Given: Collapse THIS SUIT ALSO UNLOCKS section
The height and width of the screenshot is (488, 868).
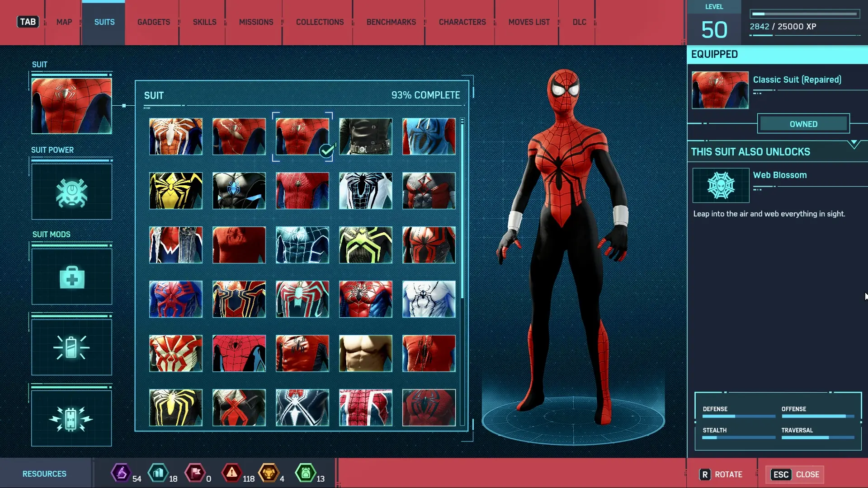Looking at the screenshot, I should pos(854,145).
